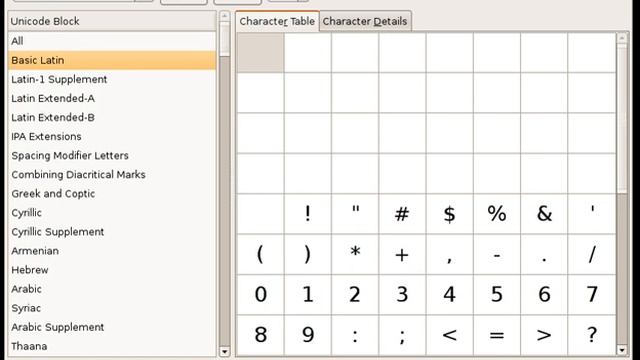Select digit 4 in character table
640x360 pixels.
pos(450,295)
